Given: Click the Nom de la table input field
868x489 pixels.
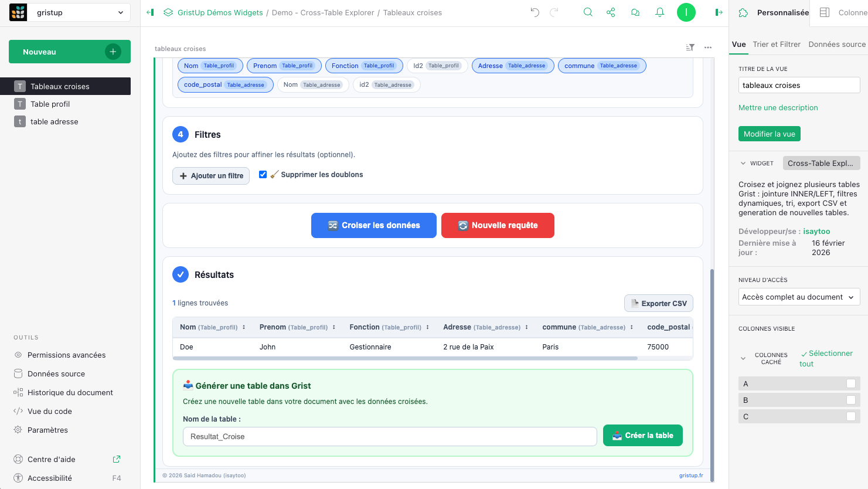Looking at the screenshot, I should (x=389, y=436).
